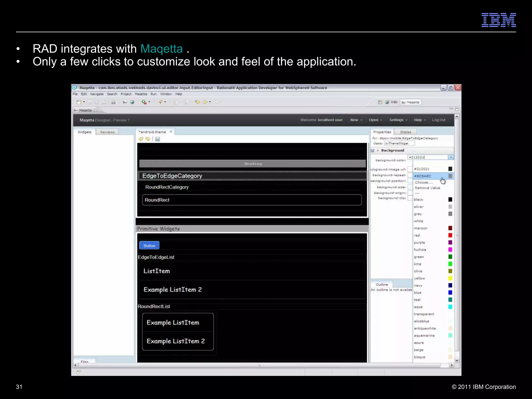
Task: Pick the #8C8A8C color entry
Action: click(x=433, y=176)
